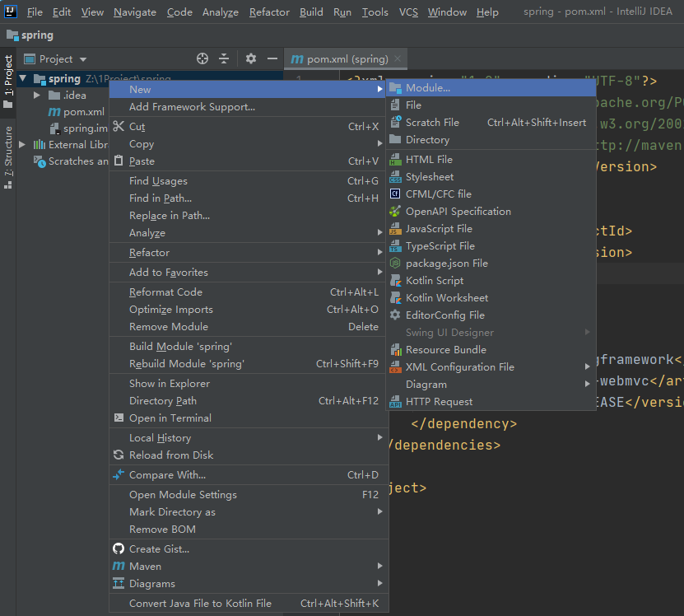684x616 pixels.
Task: Click the scissors Cut icon
Action: coord(119,127)
